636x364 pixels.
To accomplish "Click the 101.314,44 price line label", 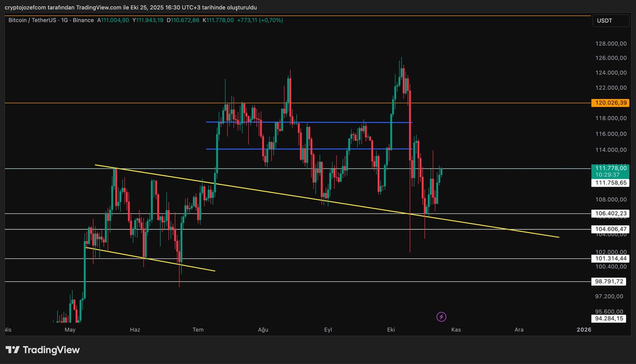I will [611, 259].
